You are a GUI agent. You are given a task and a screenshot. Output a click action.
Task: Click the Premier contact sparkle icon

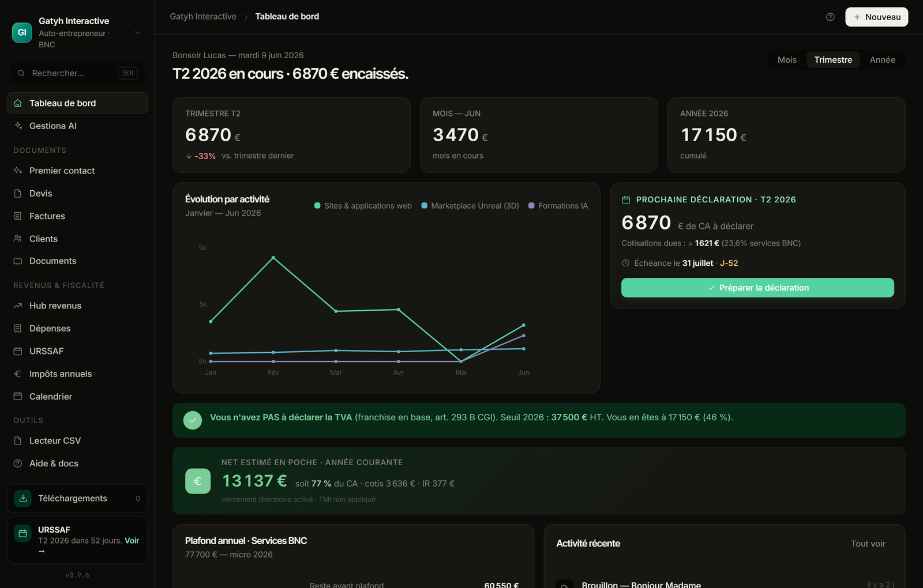pyautogui.click(x=18, y=171)
